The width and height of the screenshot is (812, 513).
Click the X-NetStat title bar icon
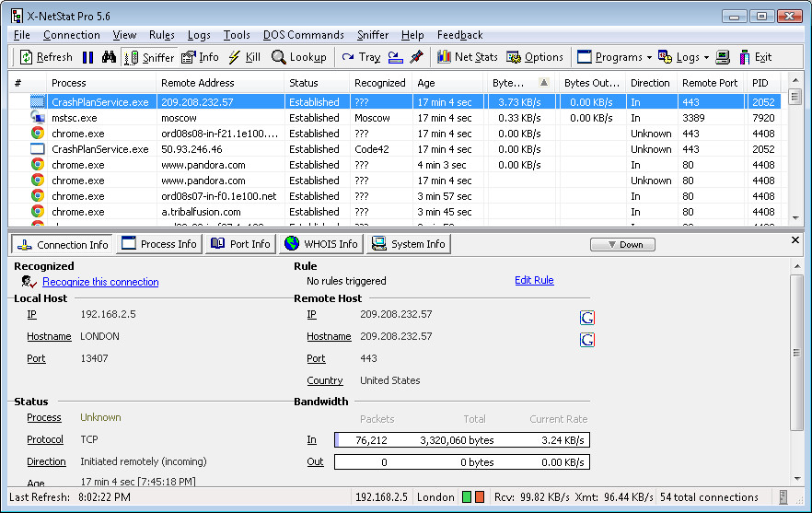(x=17, y=16)
